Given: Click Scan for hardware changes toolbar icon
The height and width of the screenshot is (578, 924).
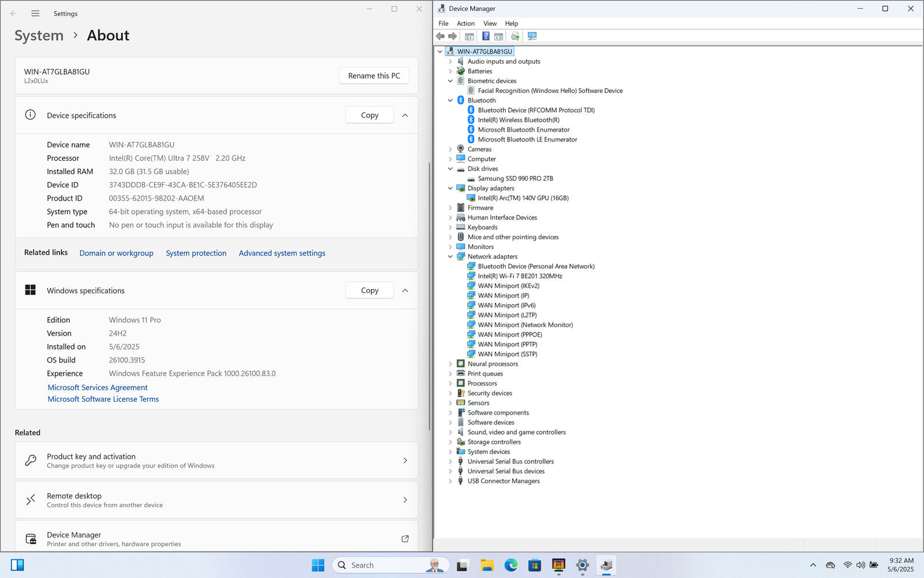Looking at the screenshot, I should pyautogui.click(x=532, y=36).
